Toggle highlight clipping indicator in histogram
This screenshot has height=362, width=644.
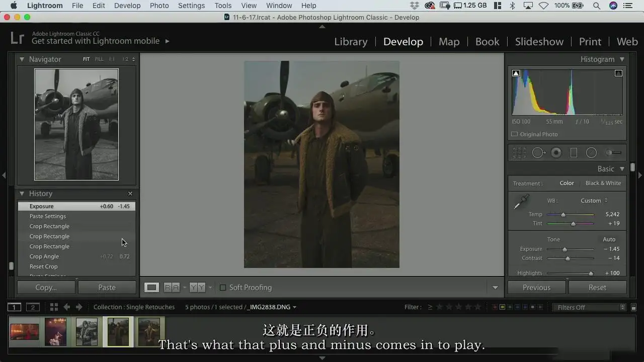pyautogui.click(x=618, y=73)
